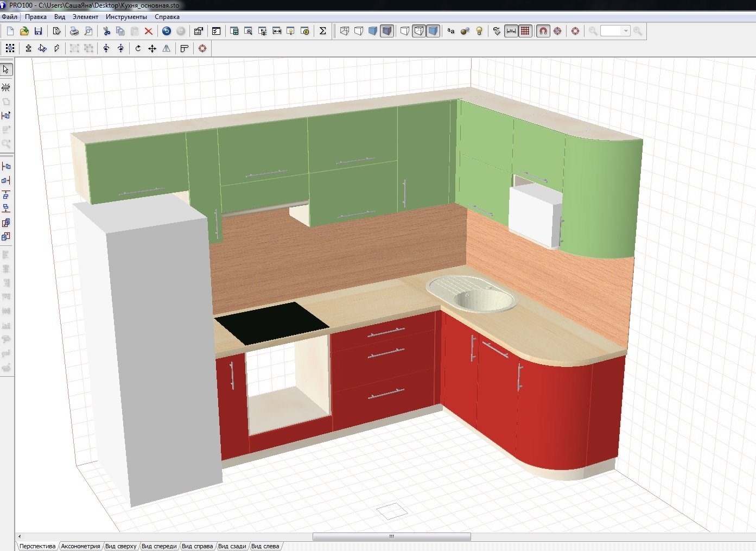
Task: Click the move arrows tool icon
Action: pyautogui.click(x=152, y=48)
